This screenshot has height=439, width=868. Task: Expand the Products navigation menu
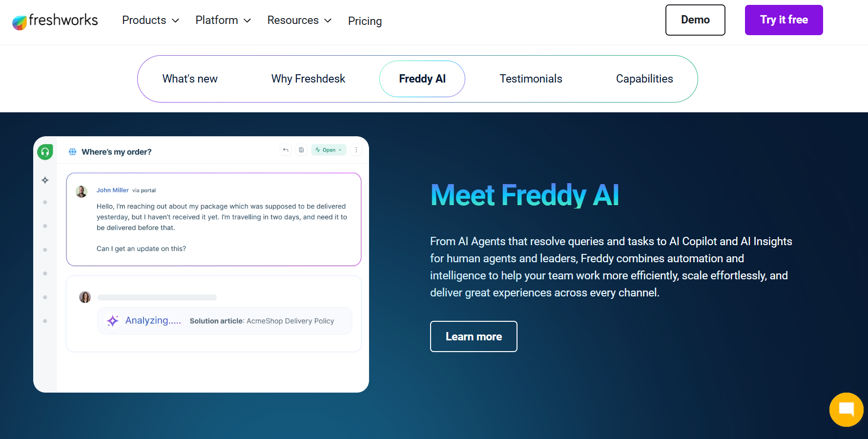click(x=150, y=20)
